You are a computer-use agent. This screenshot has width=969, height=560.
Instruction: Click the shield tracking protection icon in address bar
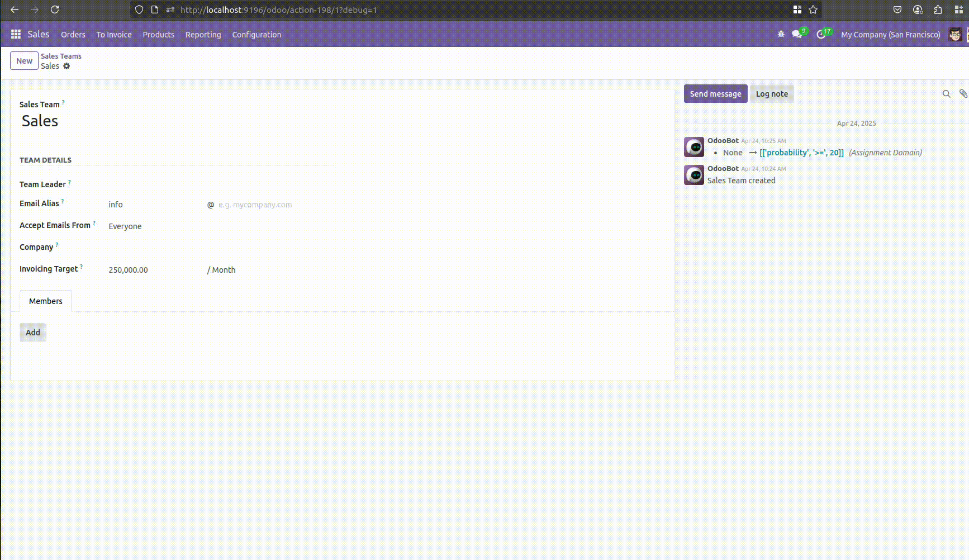point(139,10)
